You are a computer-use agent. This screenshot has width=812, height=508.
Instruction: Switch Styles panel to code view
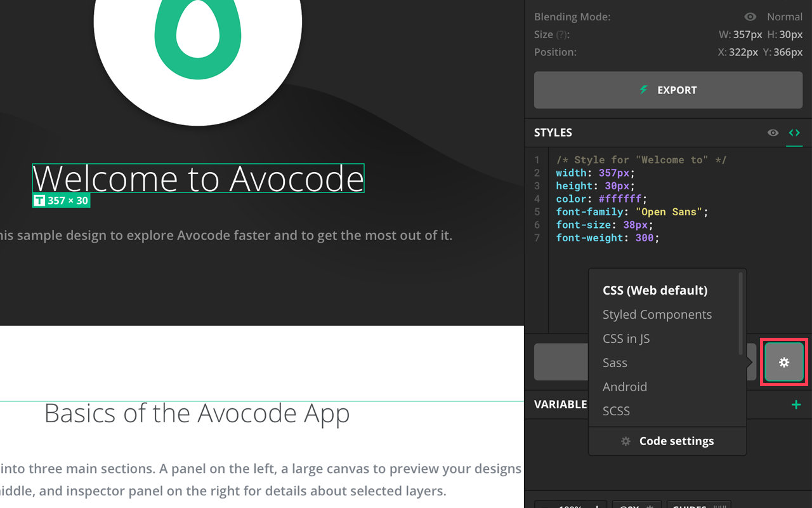(794, 133)
